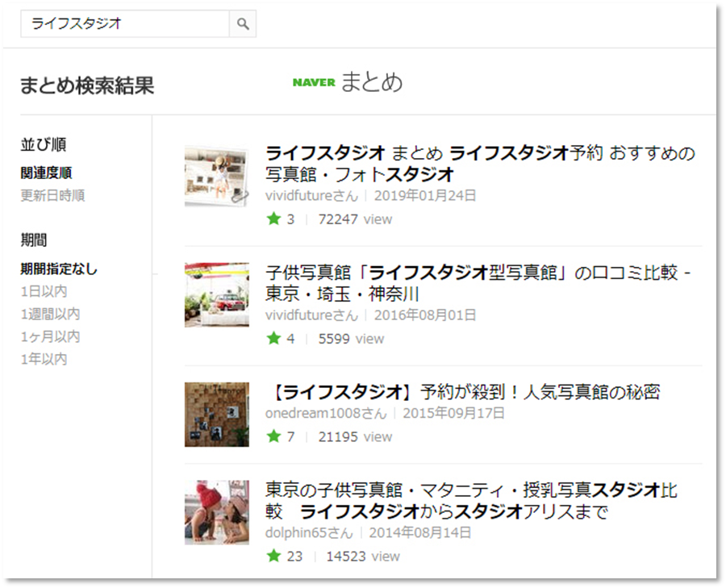Open title 子供写真館「ライフスタジオ型写真館」の口コミ比較

(x=478, y=283)
